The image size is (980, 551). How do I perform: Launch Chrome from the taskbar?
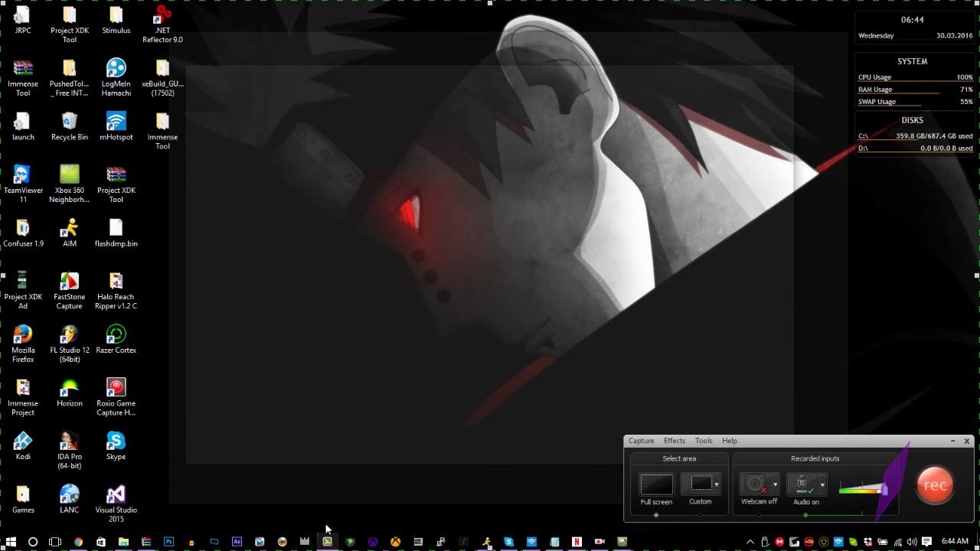[78, 542]
